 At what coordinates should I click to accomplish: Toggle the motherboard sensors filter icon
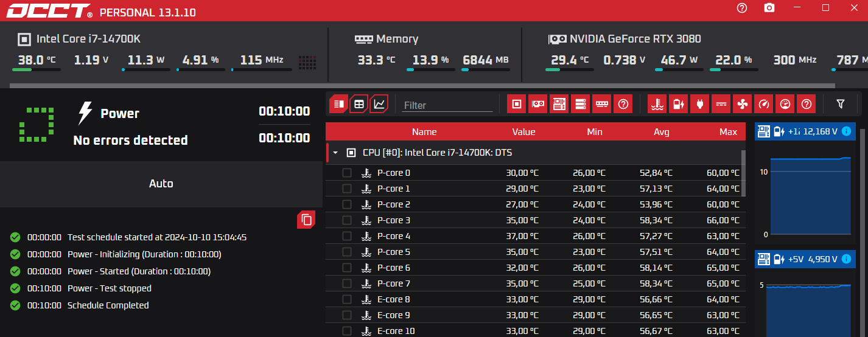point(559,104)
